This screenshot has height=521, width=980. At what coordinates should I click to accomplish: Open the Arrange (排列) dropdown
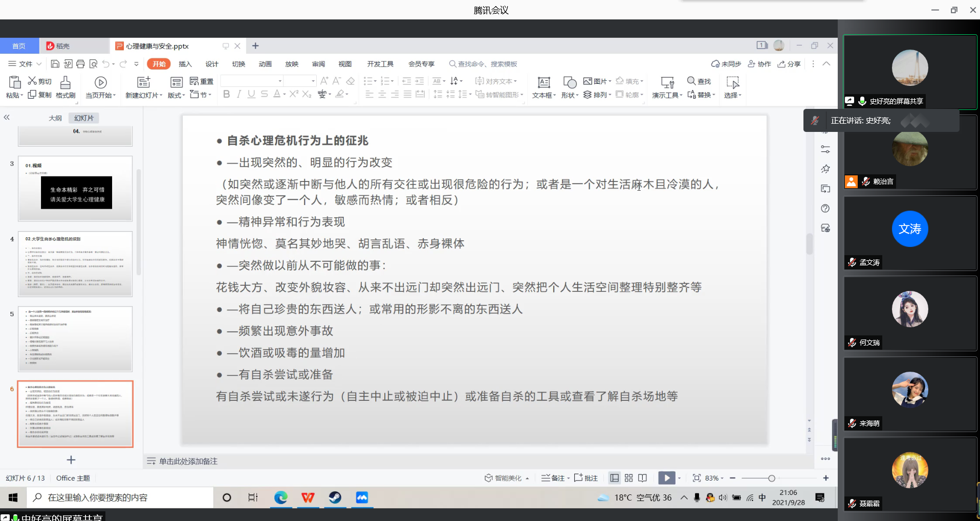click(x=597, y=95)
